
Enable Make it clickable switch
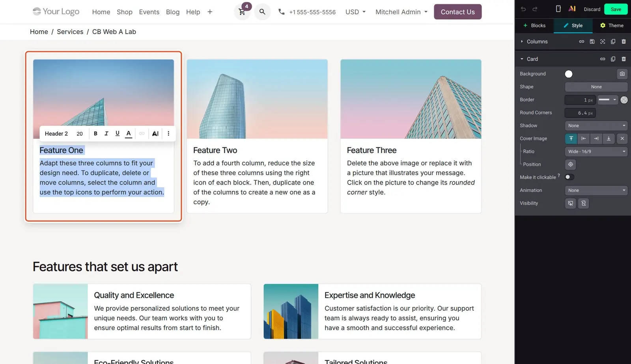[x=569, y=177]
